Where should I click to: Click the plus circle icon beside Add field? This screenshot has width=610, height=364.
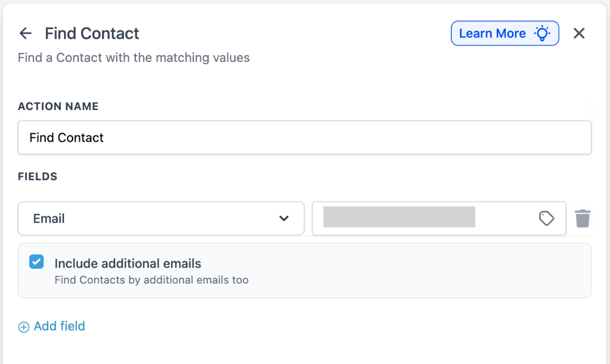click(24, 327)
